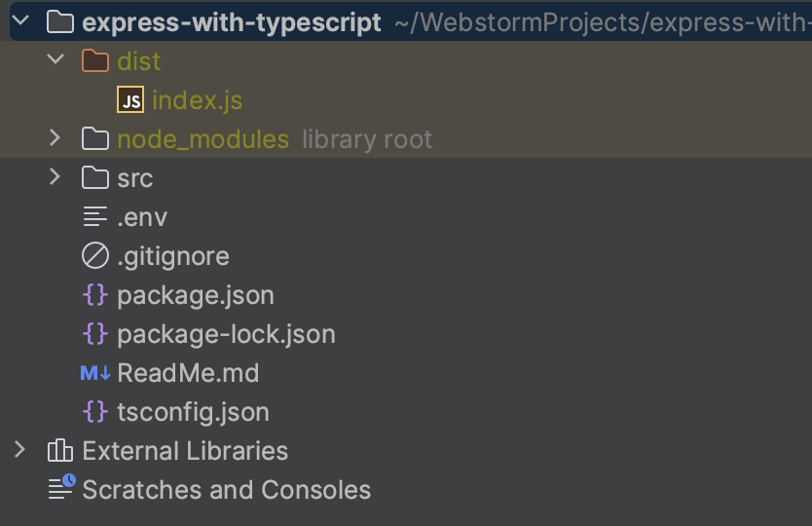
Task: Click the Markdown icon beside ReadMe.md
Action: click(x=94, y=373)
